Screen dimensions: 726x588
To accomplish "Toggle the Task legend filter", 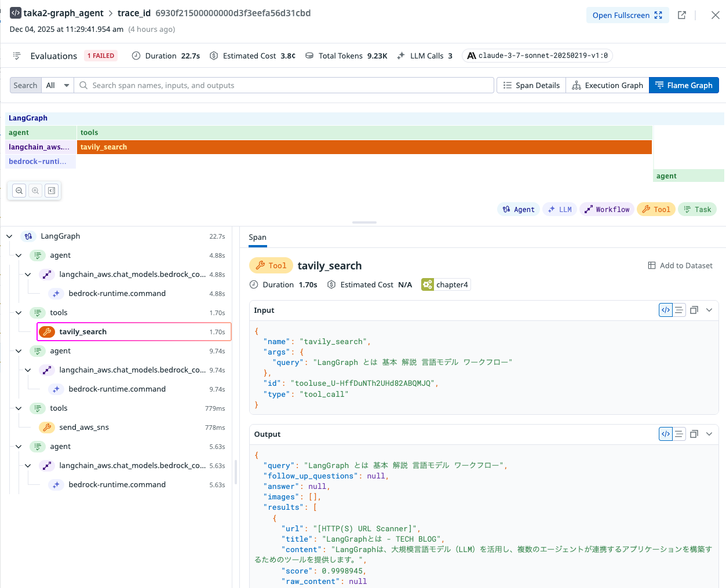I will coord(697,209).
